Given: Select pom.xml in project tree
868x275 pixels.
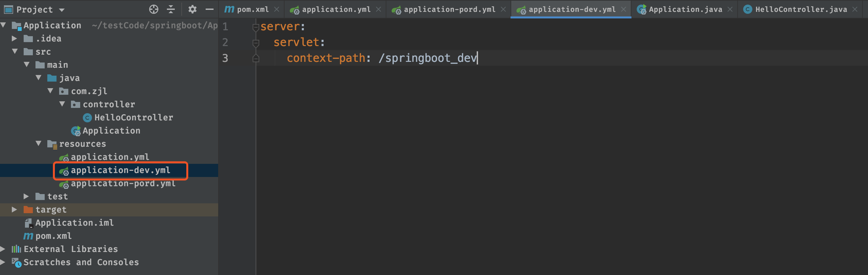Looking at the screenshot, I should click(54, 236).
